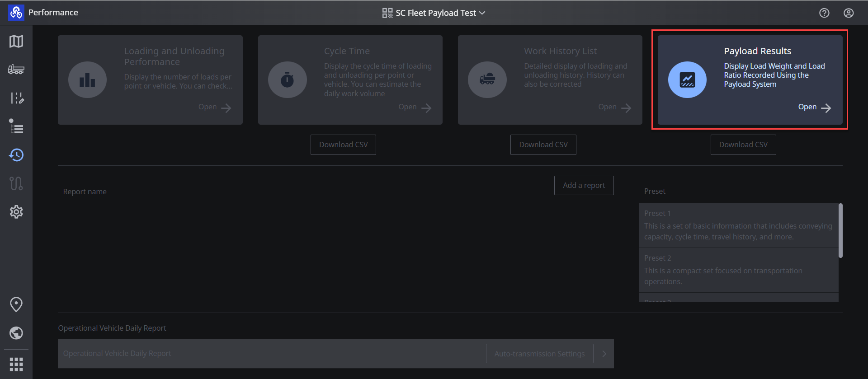Click the Performance app logo icon
868x379 pixels.
click(16, 12)
